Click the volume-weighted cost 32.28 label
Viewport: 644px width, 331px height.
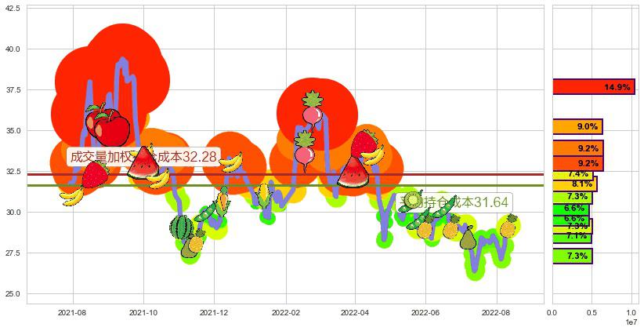143,157
